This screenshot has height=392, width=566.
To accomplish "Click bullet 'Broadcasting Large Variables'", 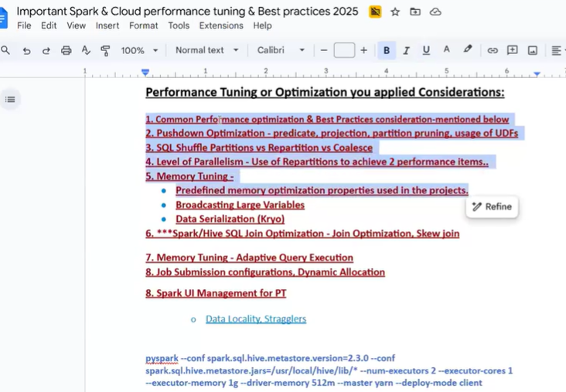I will (x=240, y=205).
